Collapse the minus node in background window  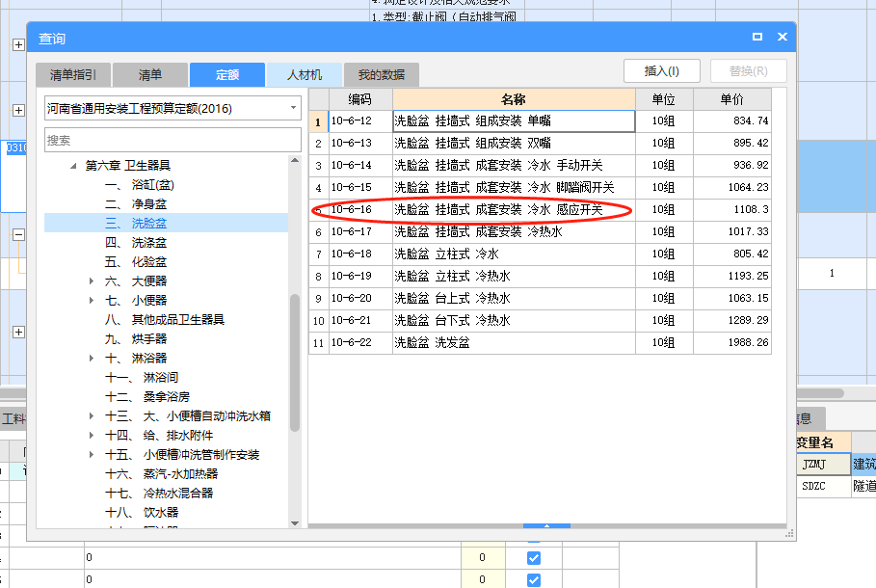18,235
